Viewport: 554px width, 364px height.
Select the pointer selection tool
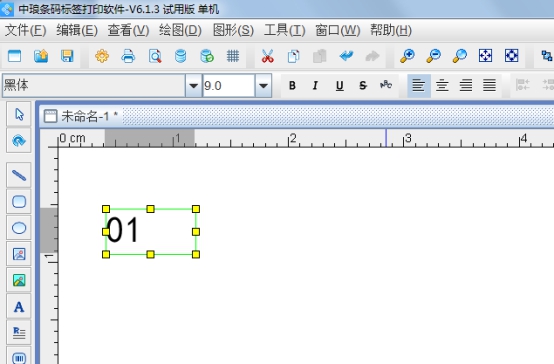point(19,115)
